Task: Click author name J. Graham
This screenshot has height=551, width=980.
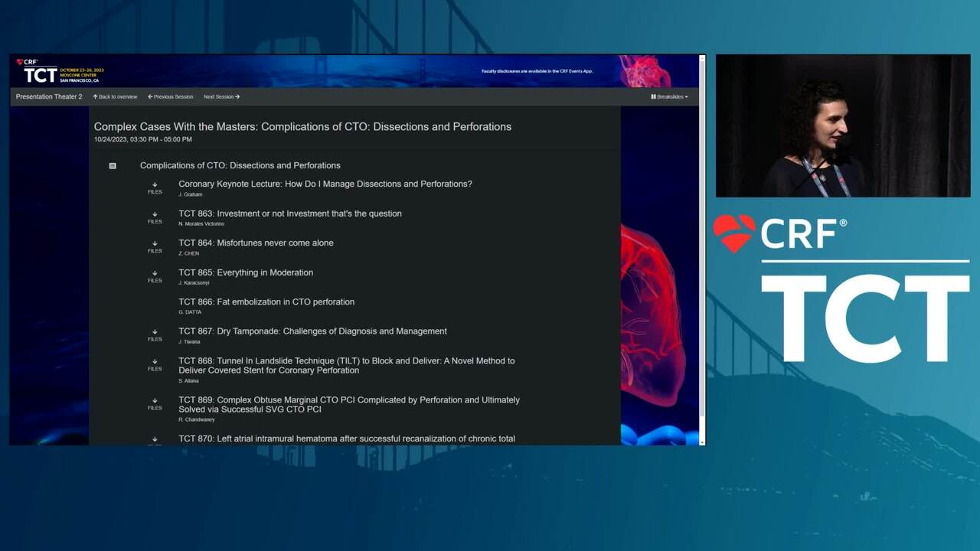Action: coord(191,194)
